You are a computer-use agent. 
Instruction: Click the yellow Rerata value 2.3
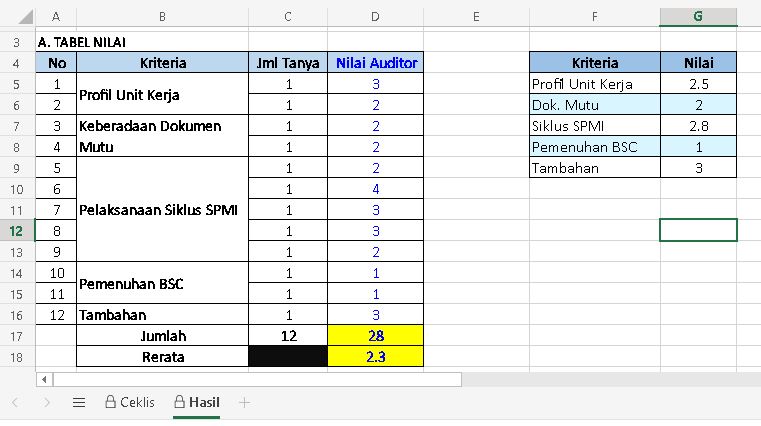click(x=375, y=357)
